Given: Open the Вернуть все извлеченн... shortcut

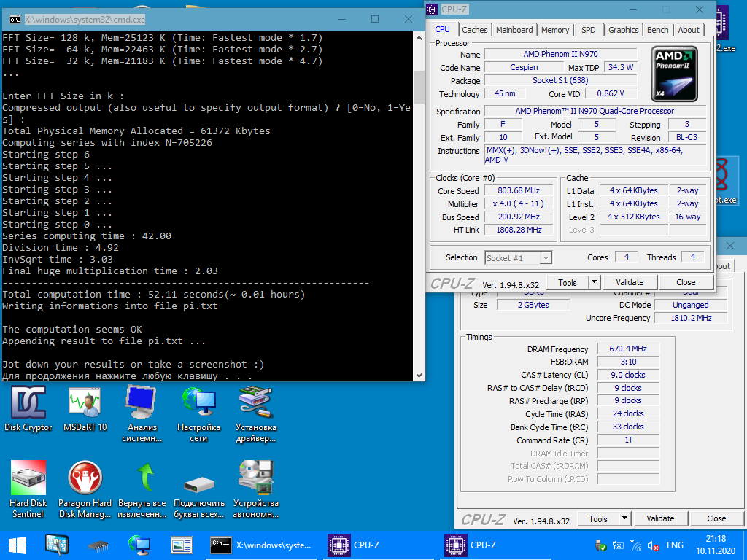Looking at the screenshot, I should click(x=142, y=489).
